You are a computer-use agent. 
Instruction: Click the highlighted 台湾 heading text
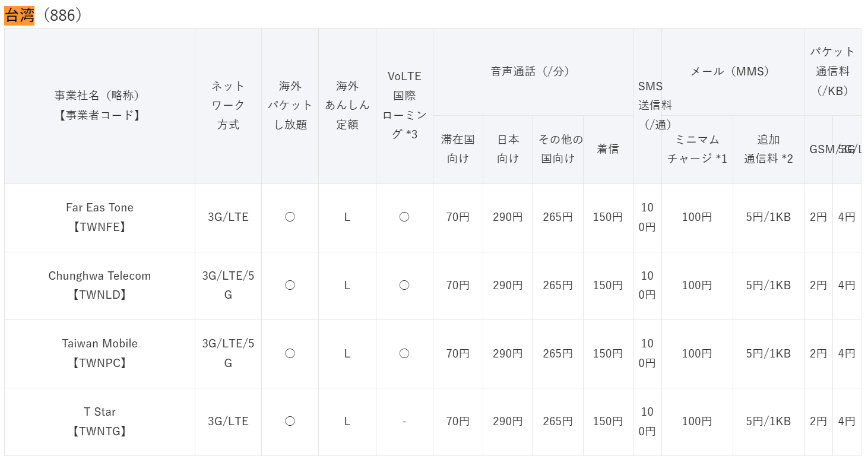(20, 15)
